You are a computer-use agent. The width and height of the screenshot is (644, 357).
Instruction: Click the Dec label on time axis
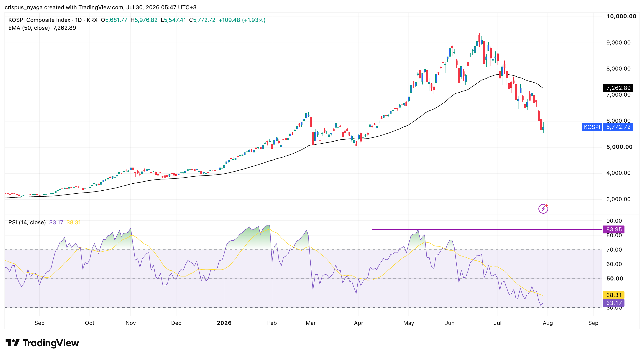coord(176,323)
